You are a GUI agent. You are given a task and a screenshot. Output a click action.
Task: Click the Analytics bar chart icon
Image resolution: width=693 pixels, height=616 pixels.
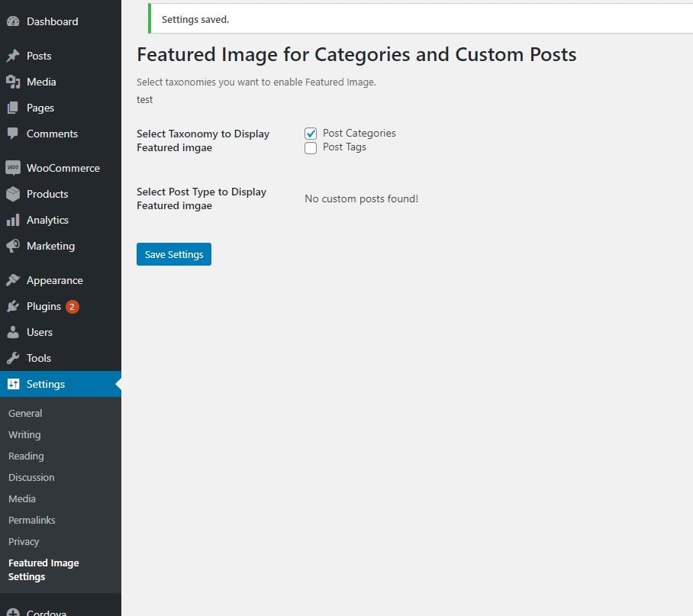(13, 220)
